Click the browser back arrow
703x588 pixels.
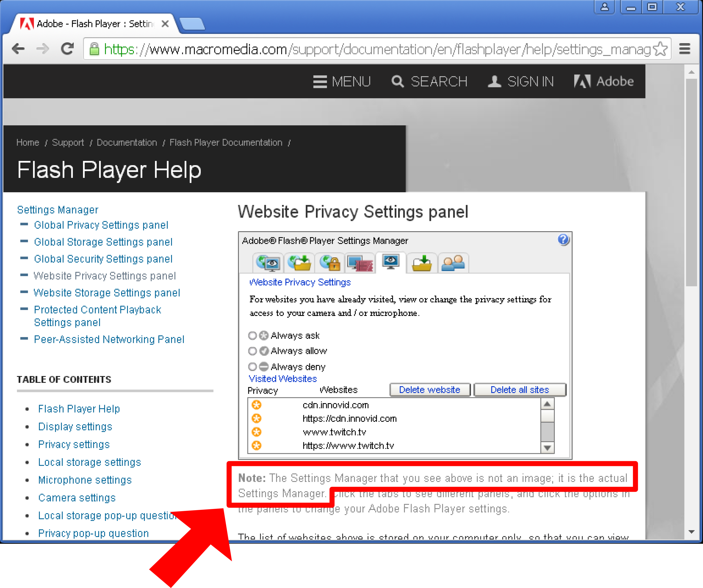[18, 49]
